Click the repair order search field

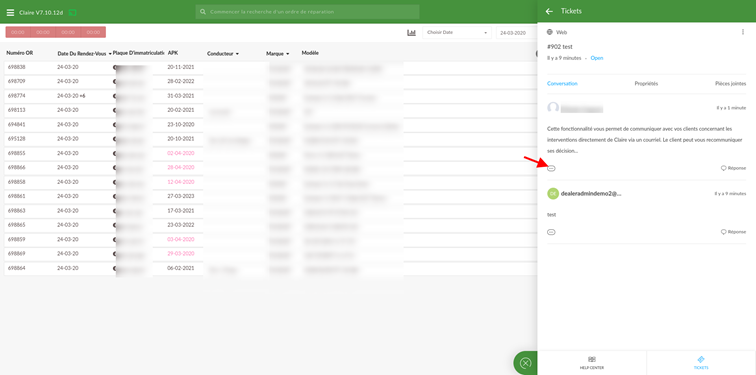point(308,12)
